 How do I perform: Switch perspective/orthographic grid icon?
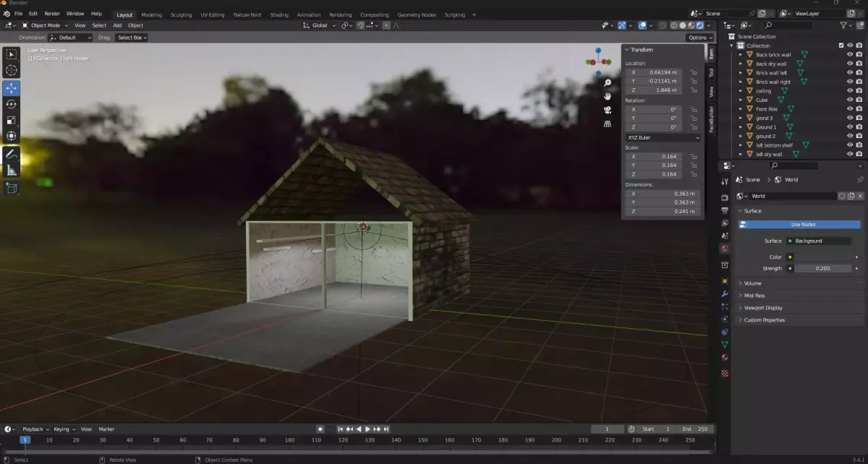coord(608,124)
